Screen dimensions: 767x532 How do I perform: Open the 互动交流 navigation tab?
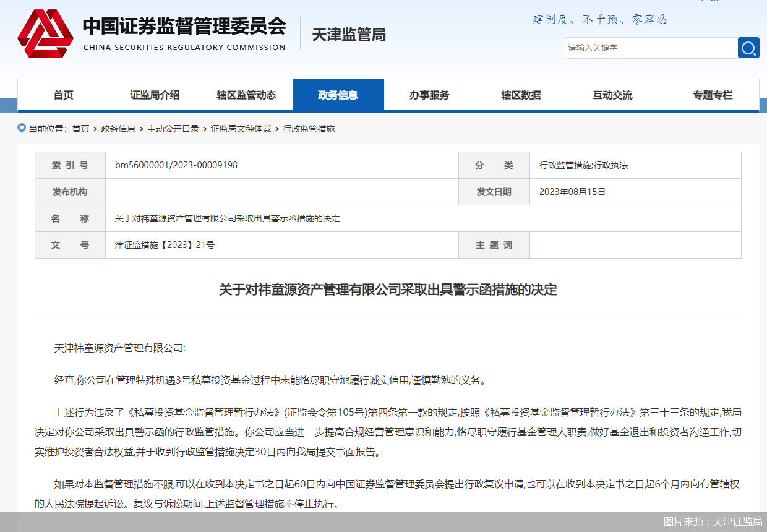pos(612,95)
